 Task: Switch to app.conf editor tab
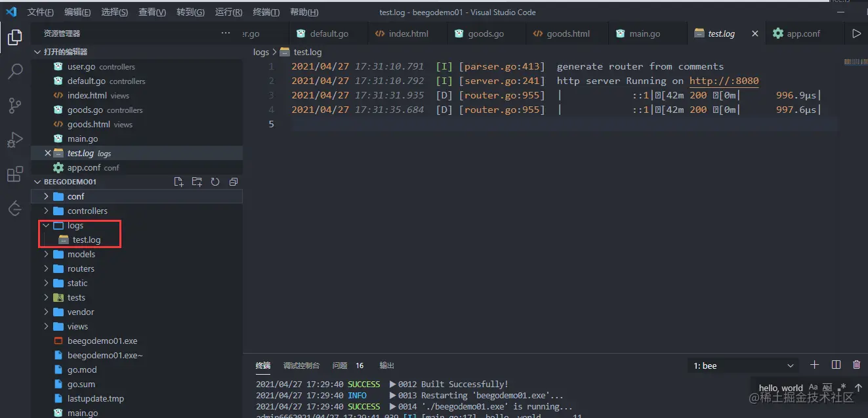[804, 33]
